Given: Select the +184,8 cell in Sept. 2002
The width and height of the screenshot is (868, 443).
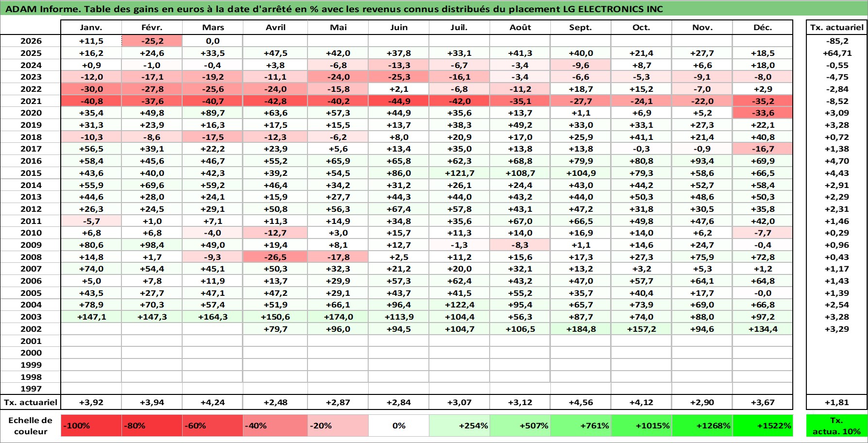Looking at the screenshot, I should coord(581,329).
